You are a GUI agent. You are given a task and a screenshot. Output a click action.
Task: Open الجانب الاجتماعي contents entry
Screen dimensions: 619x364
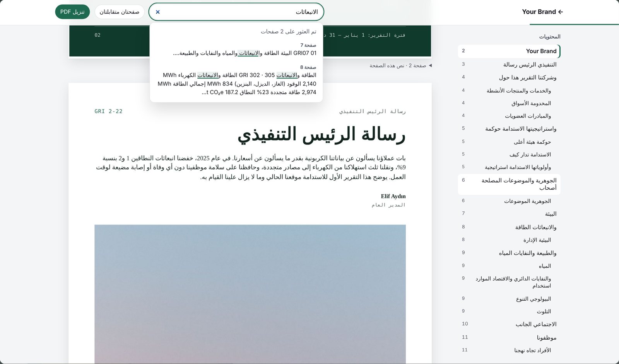509,324
